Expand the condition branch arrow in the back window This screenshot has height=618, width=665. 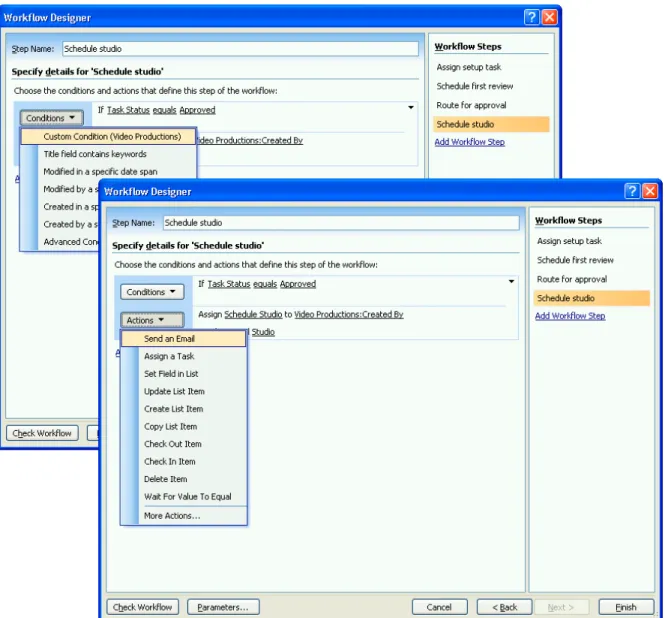(411, 108)
